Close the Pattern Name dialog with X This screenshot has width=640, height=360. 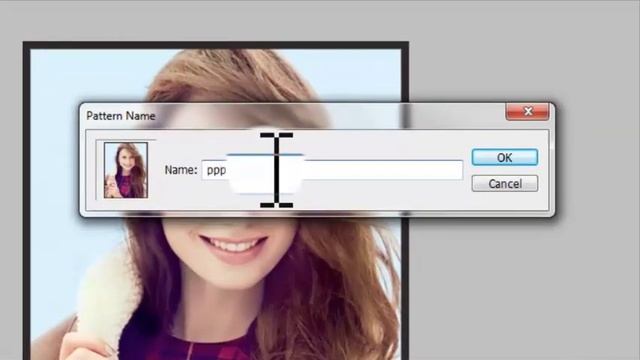point(527,111)
